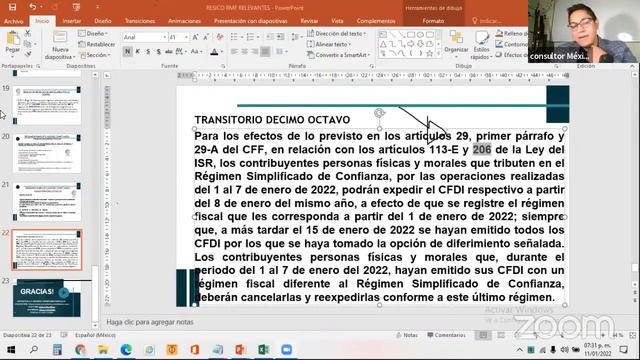Viewport: 640px width, 360px height.
Task: Click the Notas button in status bar
Action: tap(407, 335)
